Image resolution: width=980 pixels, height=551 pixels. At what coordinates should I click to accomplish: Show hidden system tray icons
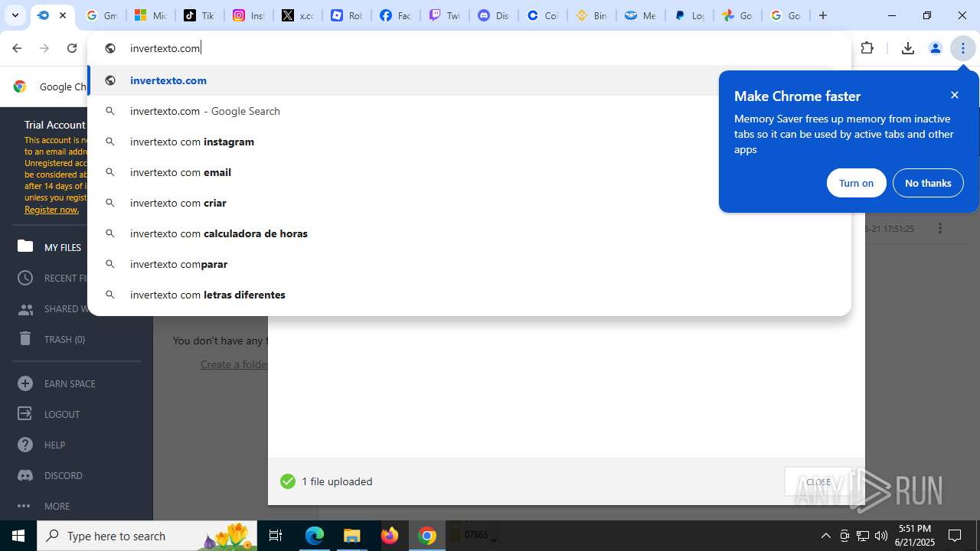point(826,536)
